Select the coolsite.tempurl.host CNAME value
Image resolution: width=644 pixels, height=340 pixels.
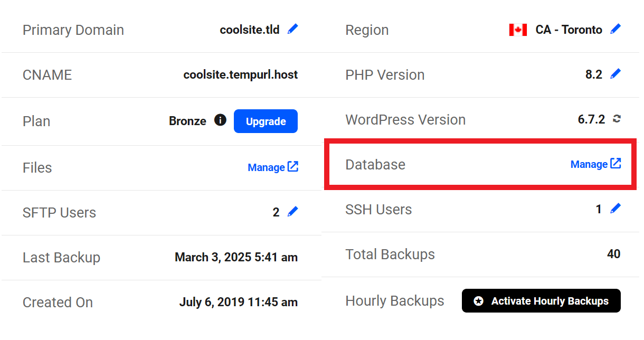pos(241,75)
